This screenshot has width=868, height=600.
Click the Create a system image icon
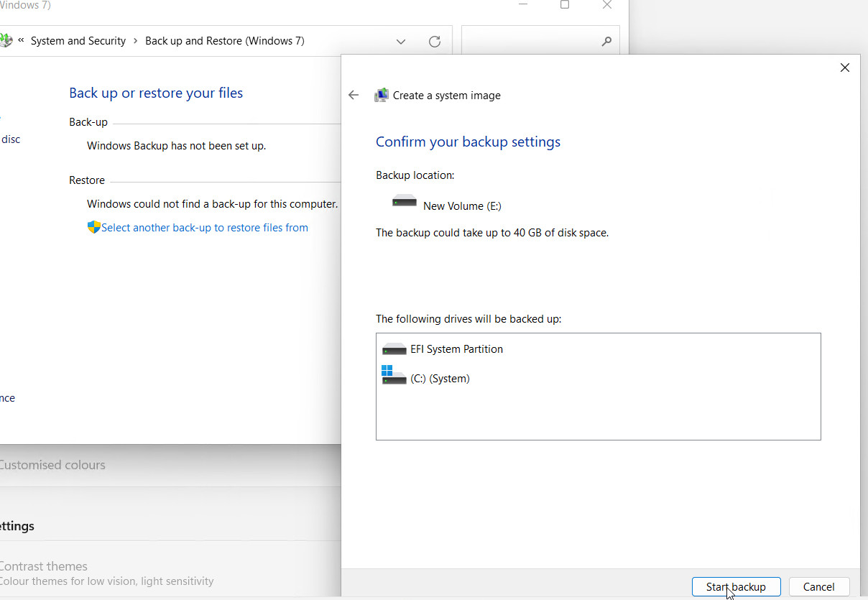pos(382,96)
